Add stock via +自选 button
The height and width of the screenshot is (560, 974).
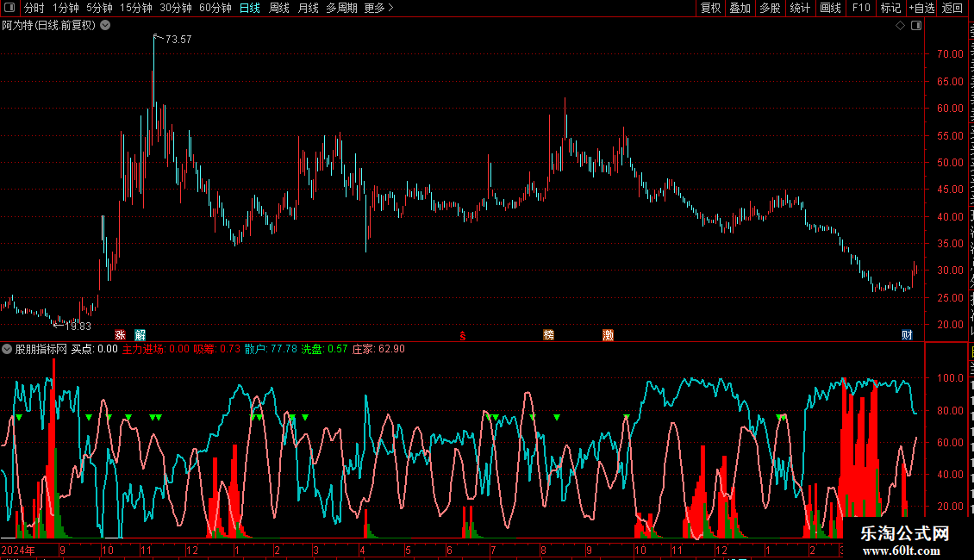tap(921, 8)
